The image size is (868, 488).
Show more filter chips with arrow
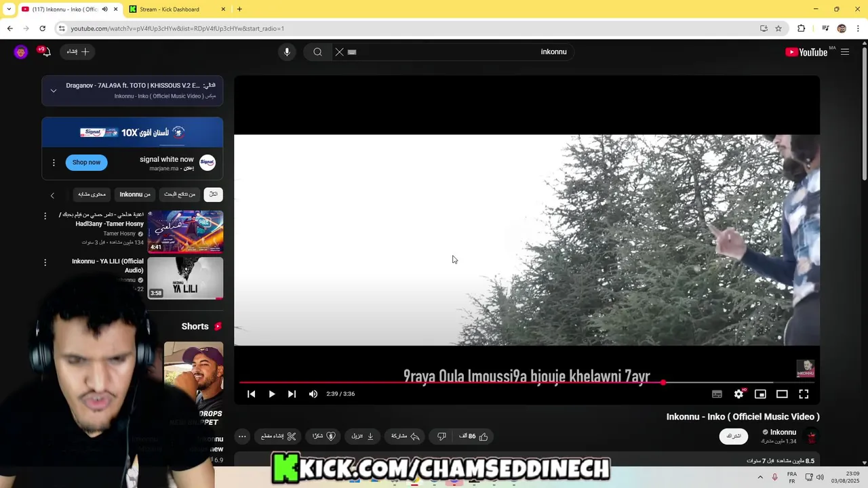coord(52,195)
